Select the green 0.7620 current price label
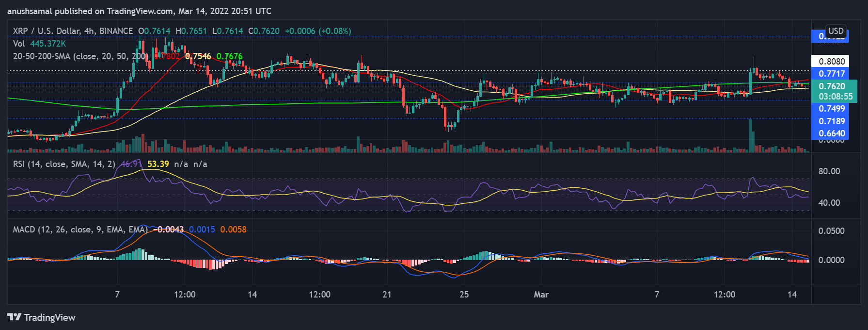Viewport: 868px width, 330px height. coord(832,86)
